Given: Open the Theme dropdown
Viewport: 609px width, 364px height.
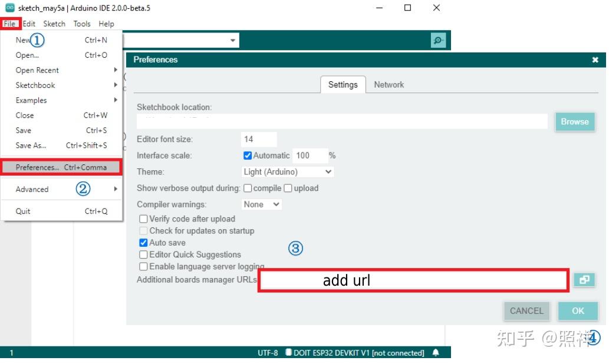Looking at the screenshot, I should tap(288, 171).
